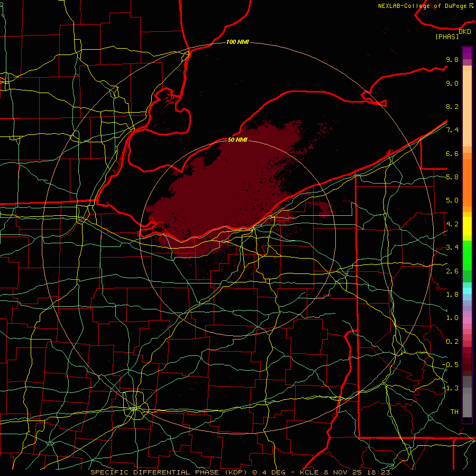Click the 9.8 value on the color scale
Screen dimensions: 476x476
452,60
